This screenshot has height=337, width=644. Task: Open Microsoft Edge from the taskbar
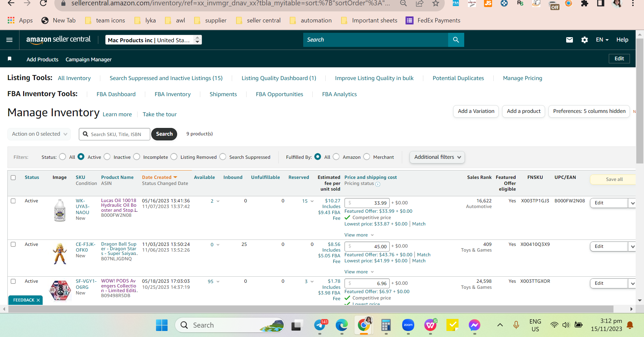[342, 325]
